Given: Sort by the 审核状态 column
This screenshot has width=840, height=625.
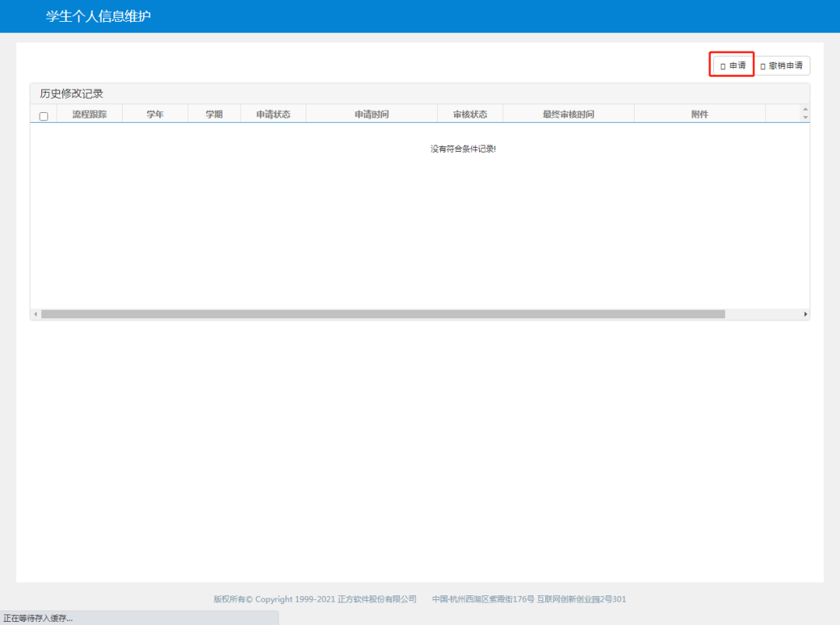Looking at the screenshot, I should coord(470,114).
